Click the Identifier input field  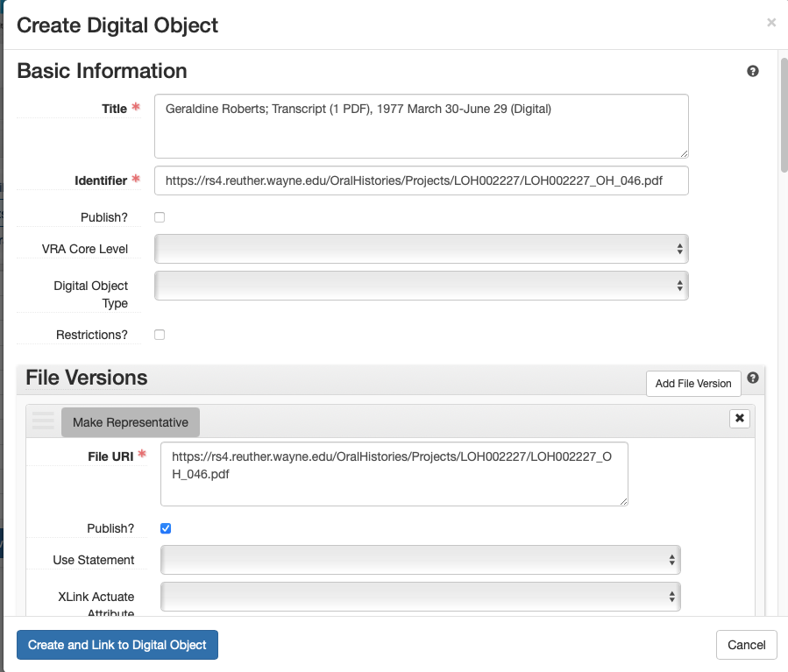(x=421, y=180)
